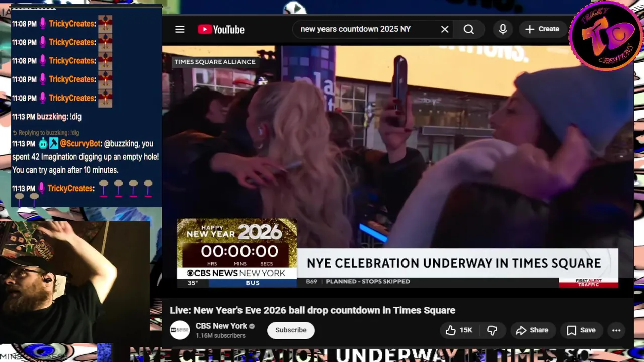Subscribe to CBS New York
Viewport: 644px width, 362px height.
tap(291, 330)
